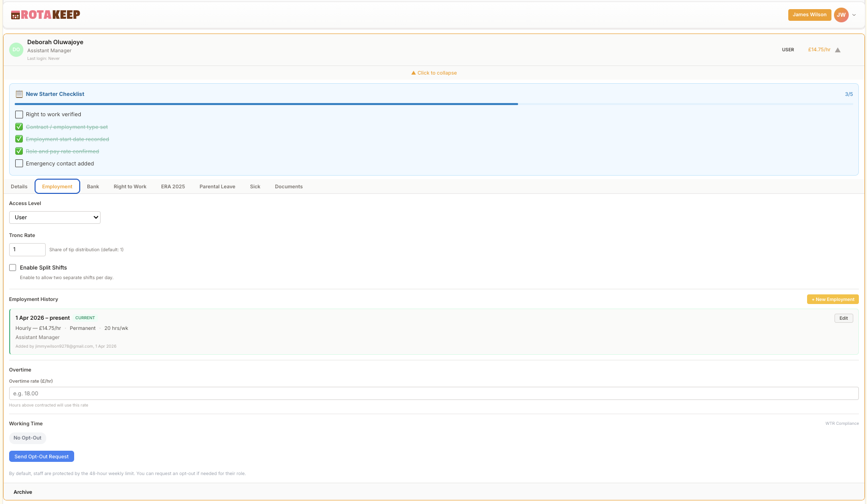Switch to the ERA 2025 tab
The width and height of the screenshot is (867, 504).
pos(173,187)
